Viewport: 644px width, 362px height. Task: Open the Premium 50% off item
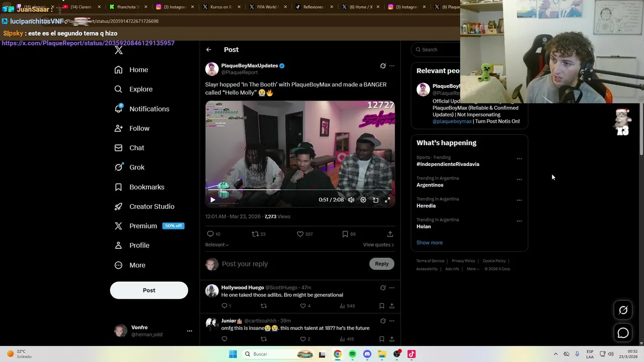point(149,226)
